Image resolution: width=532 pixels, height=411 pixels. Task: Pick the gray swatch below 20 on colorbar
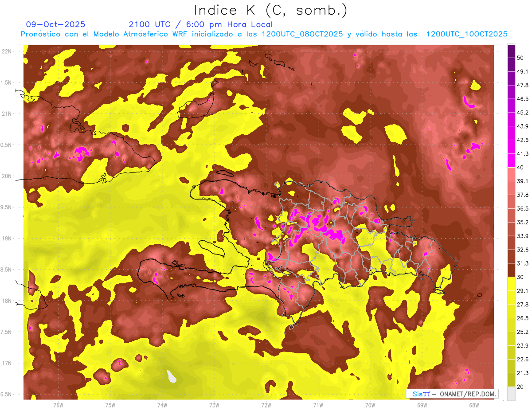click(x=511, y=394)
